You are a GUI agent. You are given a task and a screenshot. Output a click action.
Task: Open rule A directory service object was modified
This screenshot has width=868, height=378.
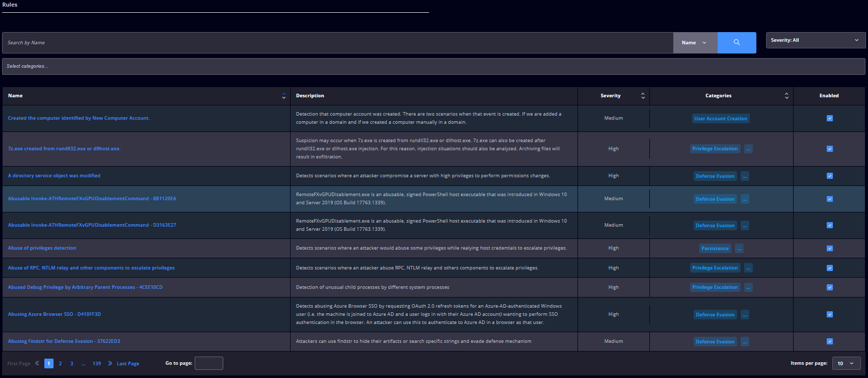[x=54, y=176]
